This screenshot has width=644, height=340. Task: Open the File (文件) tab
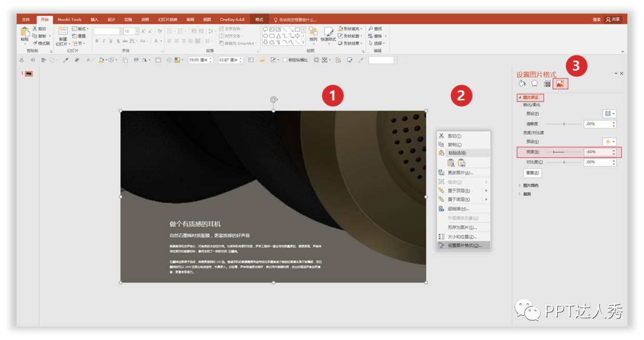[26, 19]
